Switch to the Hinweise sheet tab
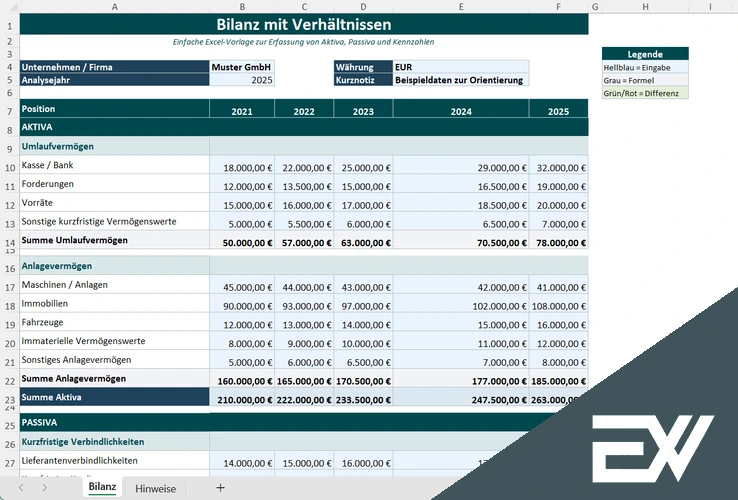The width and height of the screenshot is (738, 500). (x=155, y=488)
